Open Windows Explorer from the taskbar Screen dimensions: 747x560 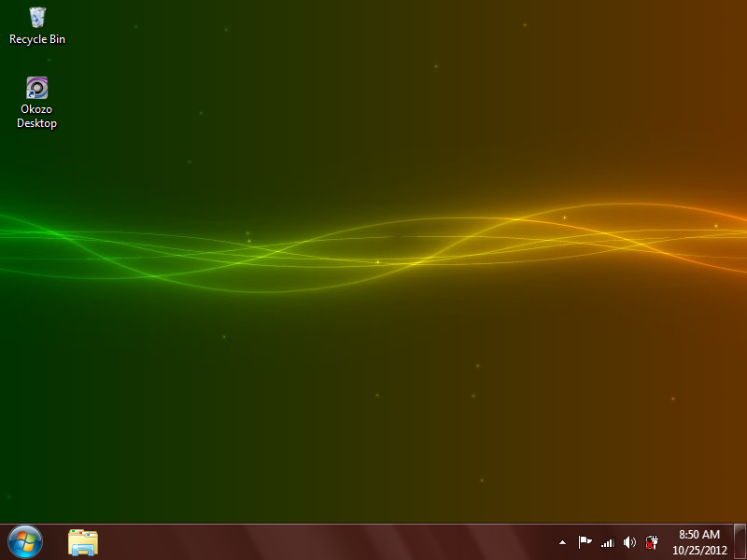click(x=83, y=542)
